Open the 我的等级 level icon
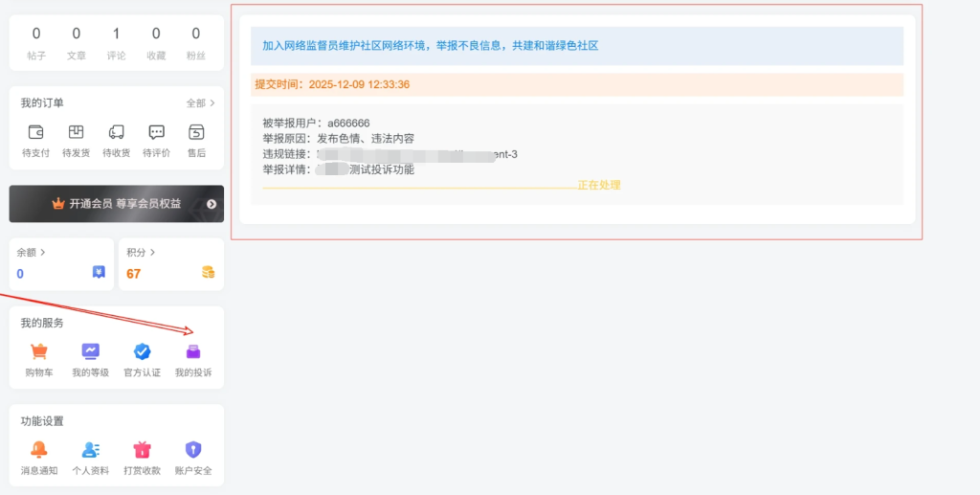The image size is (980, 495). tap(91, 351)
